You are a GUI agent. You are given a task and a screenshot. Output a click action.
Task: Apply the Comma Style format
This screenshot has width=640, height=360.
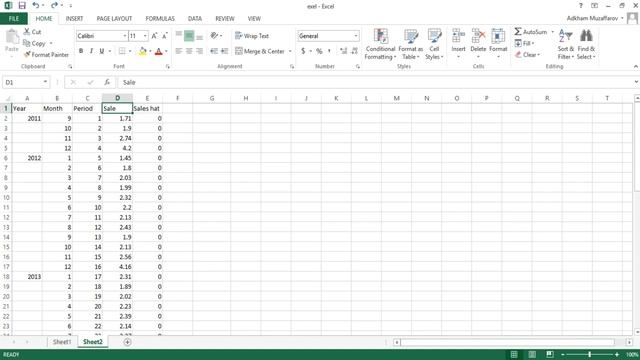tap(329, 51)
